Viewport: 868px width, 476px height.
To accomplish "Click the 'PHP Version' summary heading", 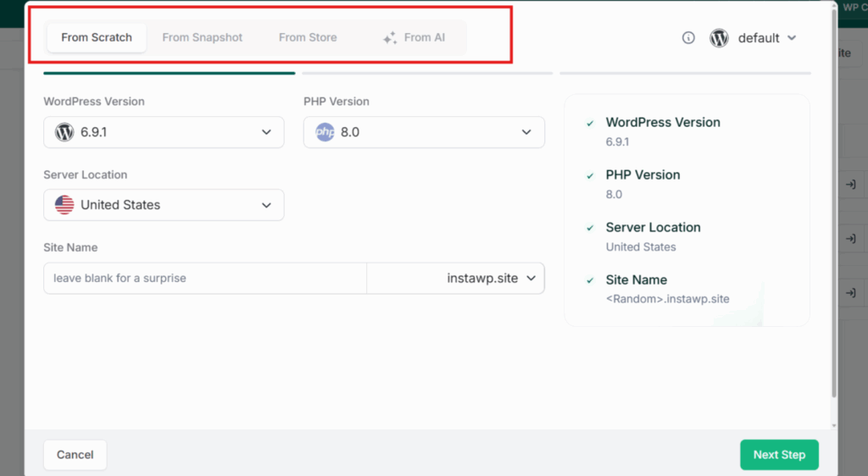I will point(643,174).
